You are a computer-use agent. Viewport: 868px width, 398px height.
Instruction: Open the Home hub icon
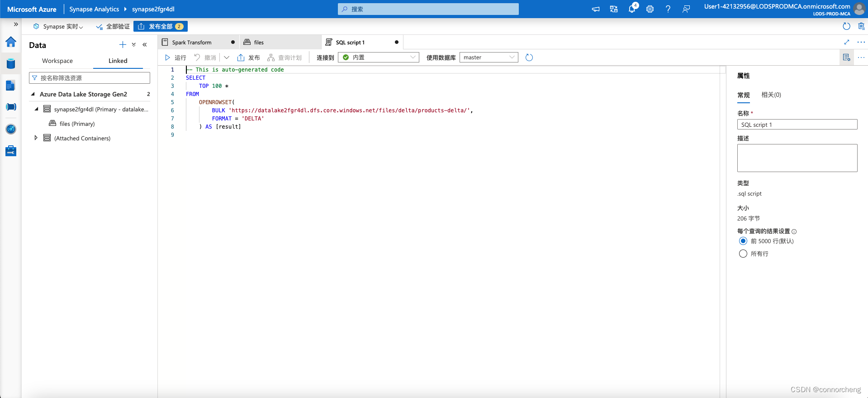click(x=11, y=42)
